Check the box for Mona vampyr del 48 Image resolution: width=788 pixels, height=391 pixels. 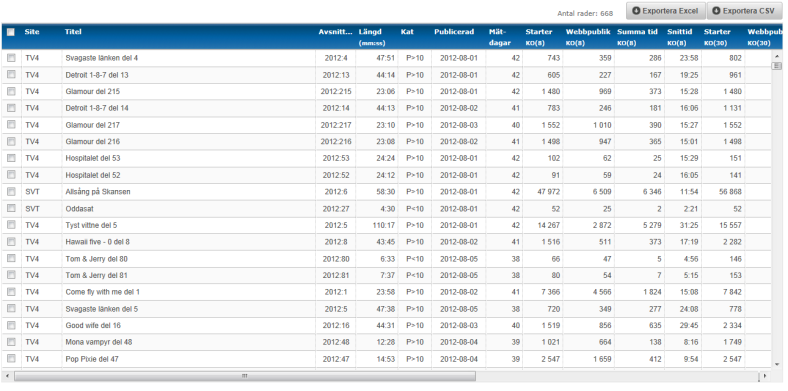[x=11, y=342]
